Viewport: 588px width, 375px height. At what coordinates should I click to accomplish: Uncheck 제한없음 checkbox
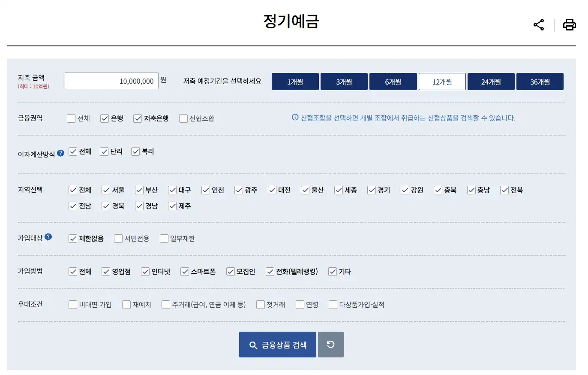[x=73, y=239]
